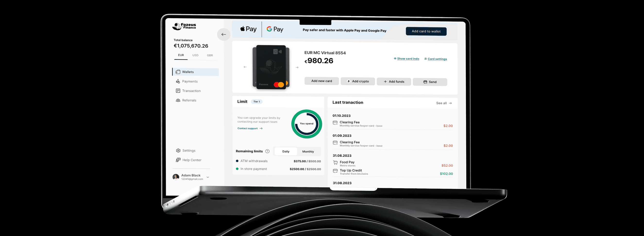Viewport: 644px width, 236px height.
Task: Click the Mastercard logo on card
Action: tap(279, 85)
